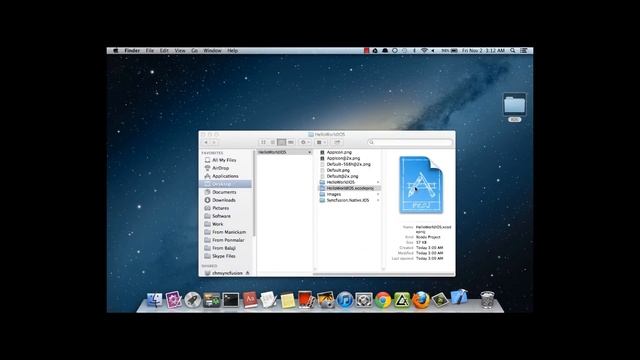Launch iTunes from the Dock
Viewport: 640px width, 360px height.
click(x=345, y=300)
